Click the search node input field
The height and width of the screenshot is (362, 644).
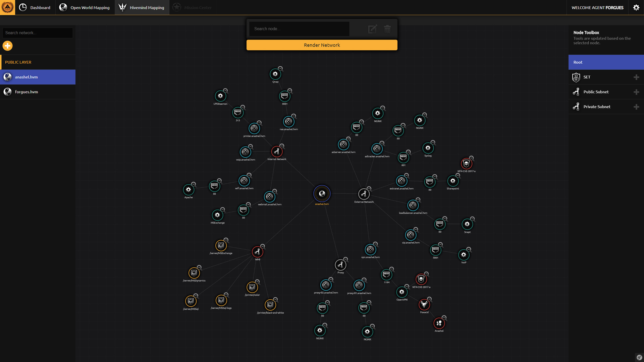pyautogui.click(x=299, y=28)
